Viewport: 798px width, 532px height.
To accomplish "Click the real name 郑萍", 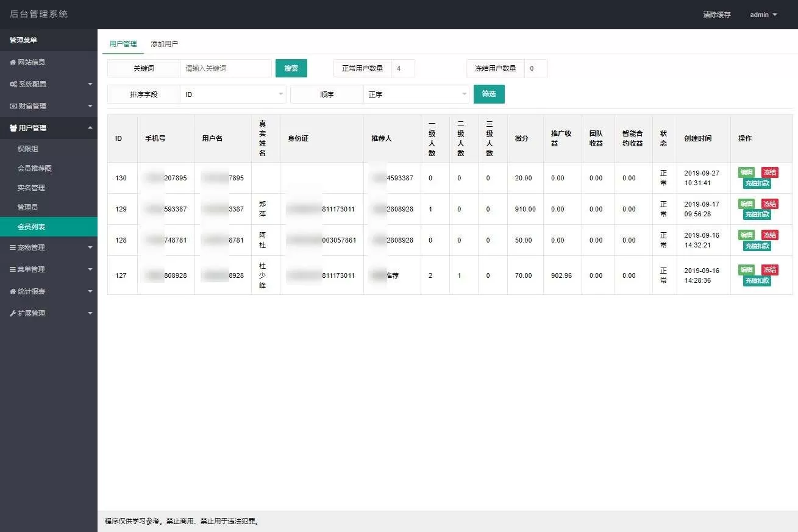I will [263, 208].
